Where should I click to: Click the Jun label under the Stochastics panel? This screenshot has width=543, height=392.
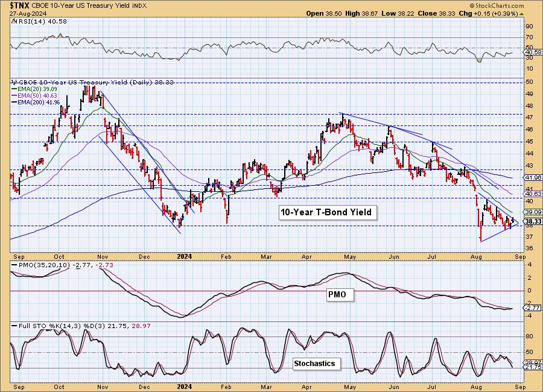[394, 387]
